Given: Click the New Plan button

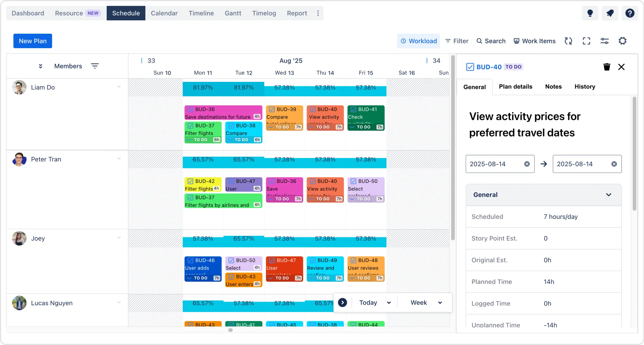Looking at the screenshot, I should tap(33, 41).
